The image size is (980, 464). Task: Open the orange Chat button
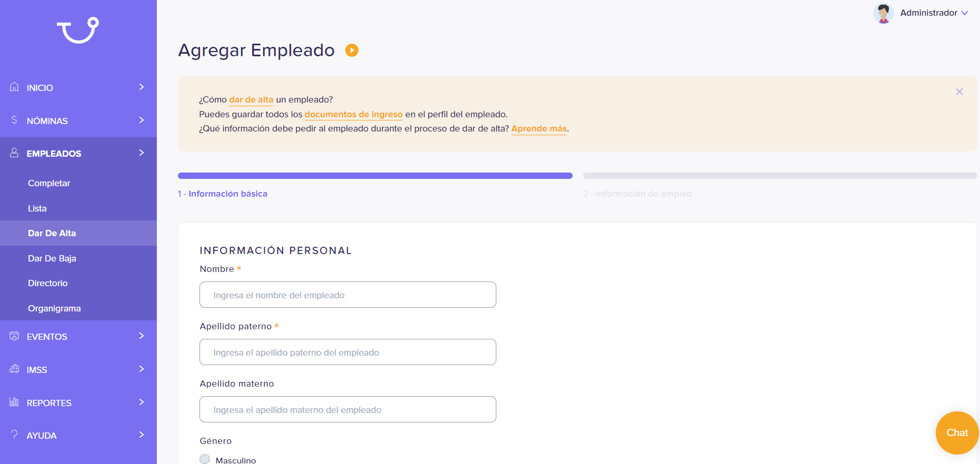(x=957, y=433)
